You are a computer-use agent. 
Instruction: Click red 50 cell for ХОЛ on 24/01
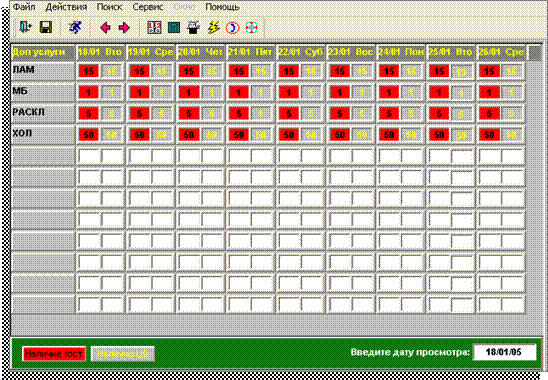[x=389, y=135]
